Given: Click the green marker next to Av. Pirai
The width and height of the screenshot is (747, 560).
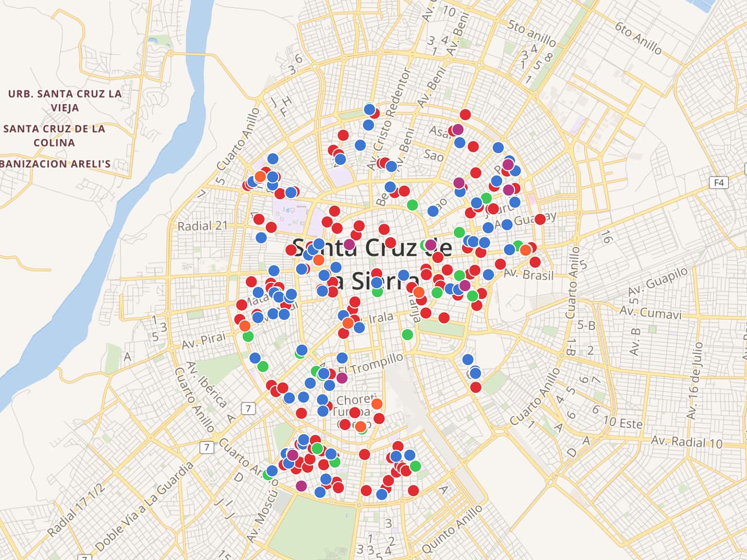Looking at the screenshot, I should [248, 336].
